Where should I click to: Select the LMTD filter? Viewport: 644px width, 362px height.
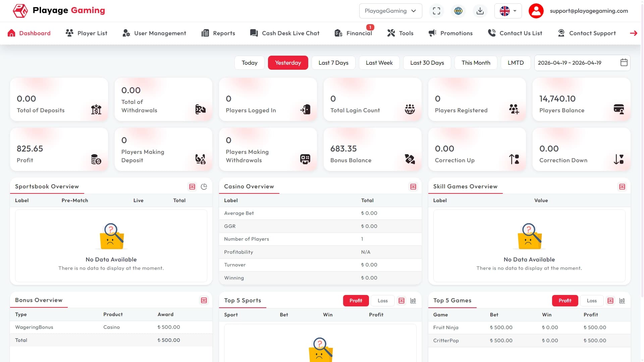click(516, 63)
